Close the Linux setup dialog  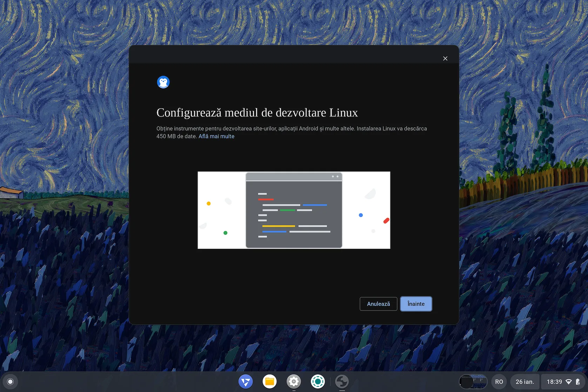[445, 59]
